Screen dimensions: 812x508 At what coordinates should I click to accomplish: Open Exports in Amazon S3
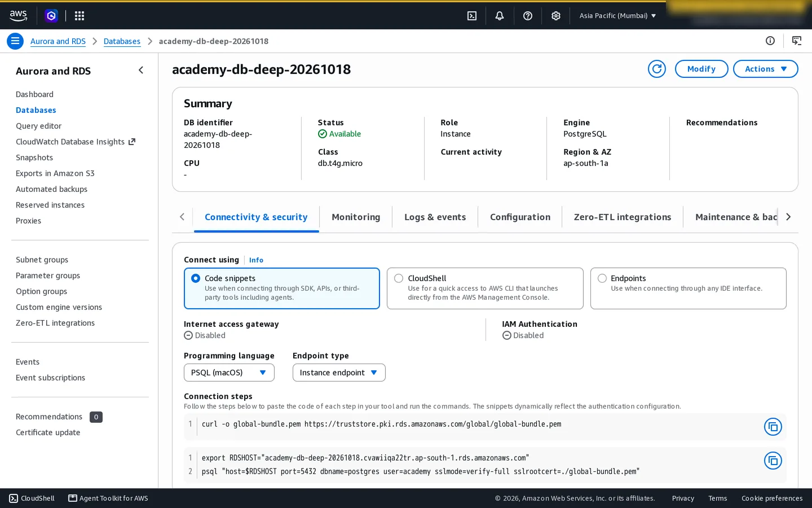click(55, 173)
